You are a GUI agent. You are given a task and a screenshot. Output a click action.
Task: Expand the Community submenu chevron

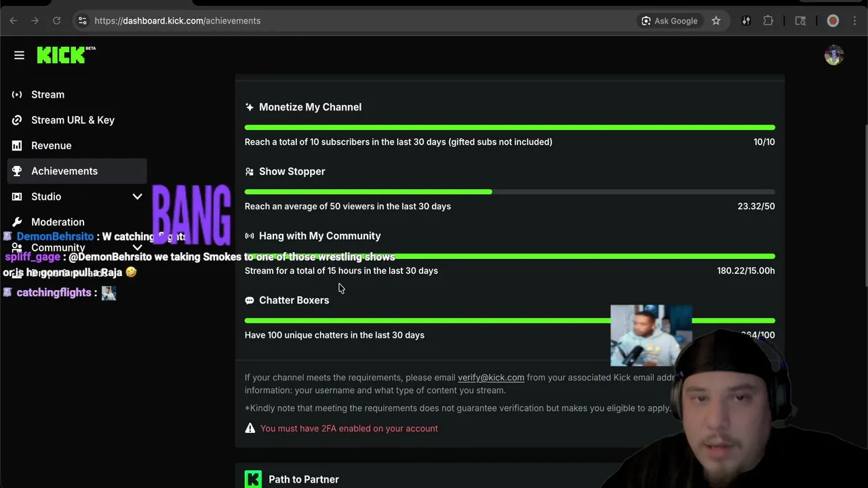click(x=137, y=247)
